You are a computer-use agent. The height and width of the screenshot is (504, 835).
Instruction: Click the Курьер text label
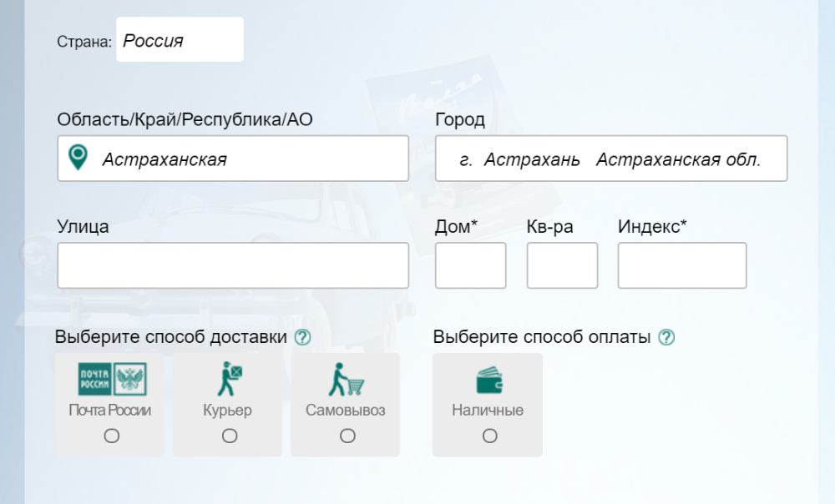(227, 411)
